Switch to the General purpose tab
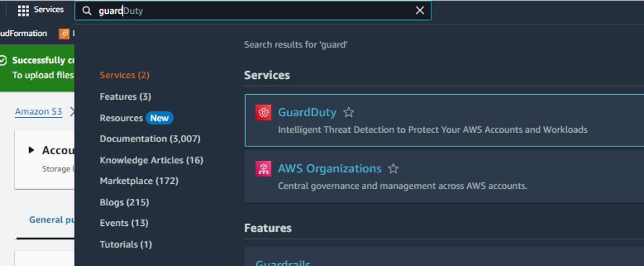 click(52, 220)
